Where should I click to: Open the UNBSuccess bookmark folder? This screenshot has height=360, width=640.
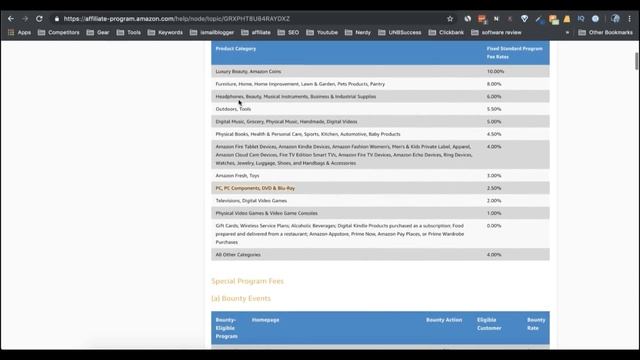(399, 32)
